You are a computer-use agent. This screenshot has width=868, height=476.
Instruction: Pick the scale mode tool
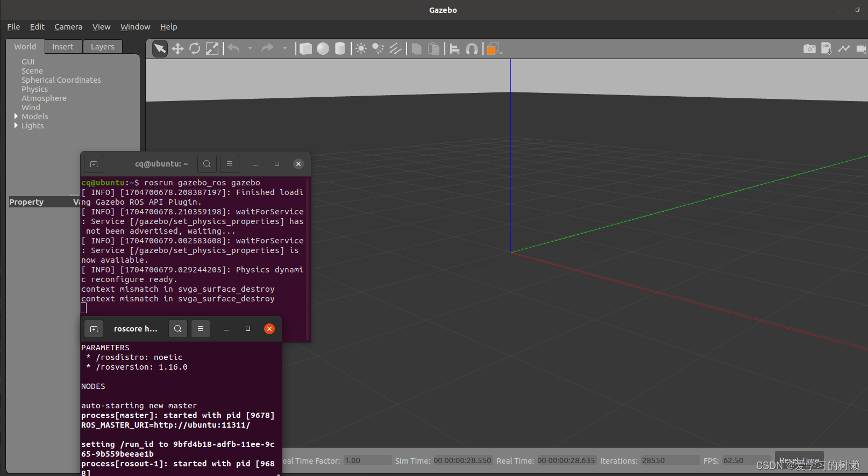click(212, 49)
